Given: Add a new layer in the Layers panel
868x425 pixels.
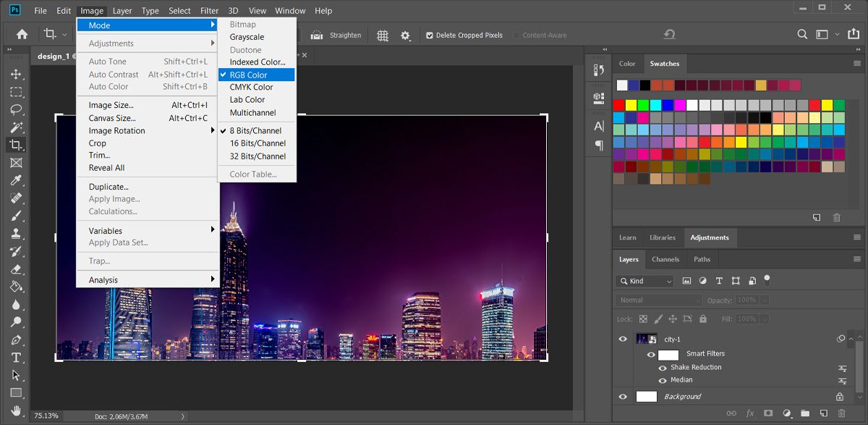Looking at the screenshot, I should (x=822, y=413).
